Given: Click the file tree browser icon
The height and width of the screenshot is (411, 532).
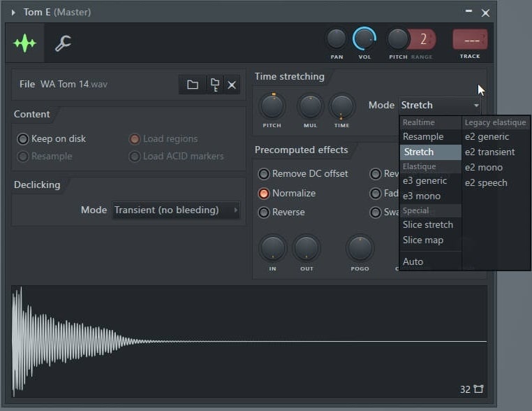Looking at the screenshot, I should point(215,85).
